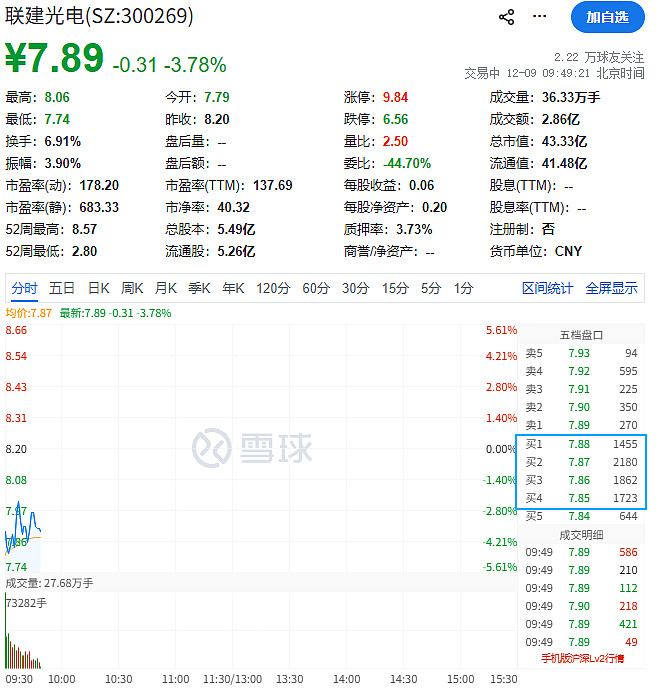Select the 买3 row at 7.86

coord(581,481)
